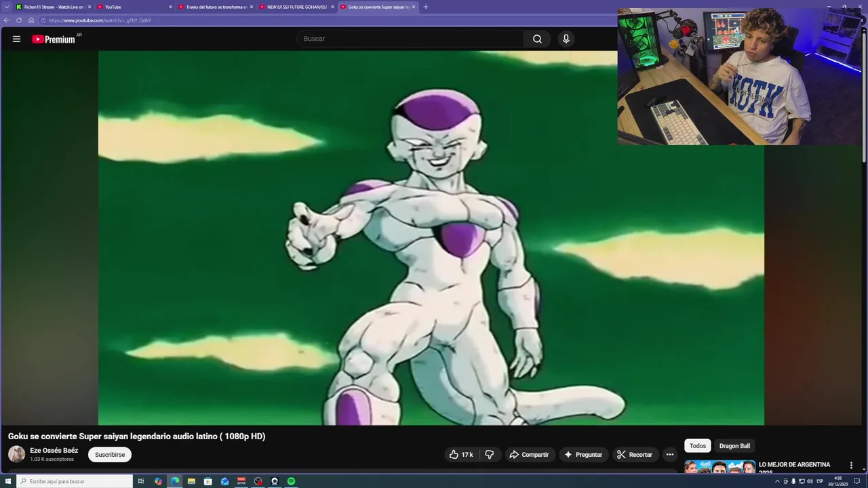Open LO MEJOR DE ARGENTINA video thumbnail

coord(719,467)
